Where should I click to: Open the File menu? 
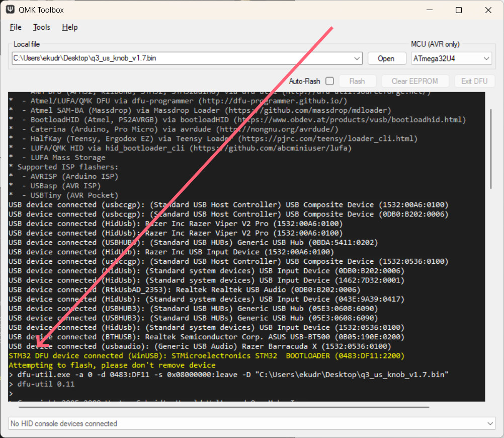pyautogui.click(x=16, y=27)
